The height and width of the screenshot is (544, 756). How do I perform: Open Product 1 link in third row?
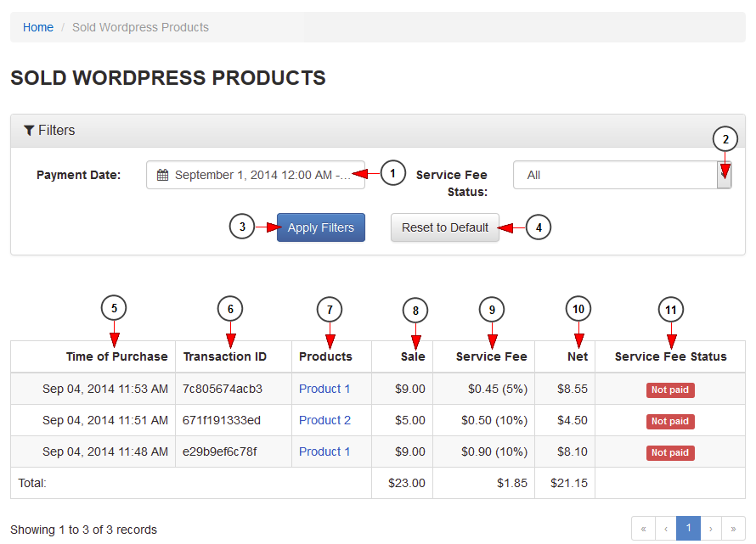[x=324, y=451]
